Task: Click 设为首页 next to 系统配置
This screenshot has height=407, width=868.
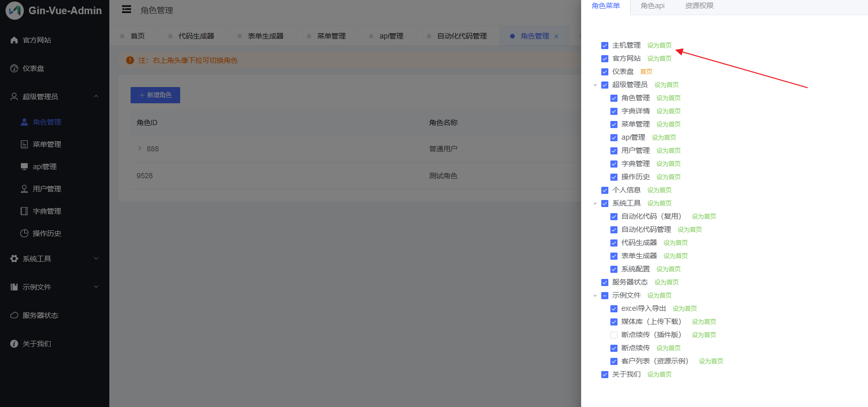Action: pos(669,269)
